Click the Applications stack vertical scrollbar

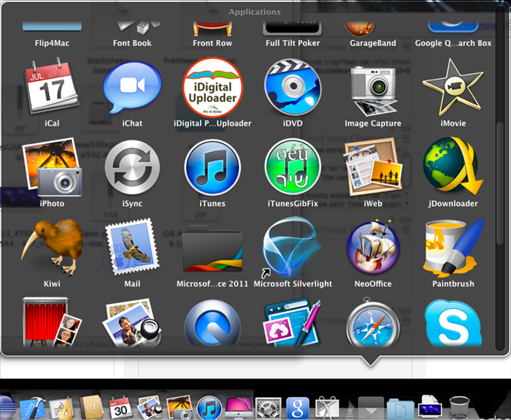pos(499,183)
